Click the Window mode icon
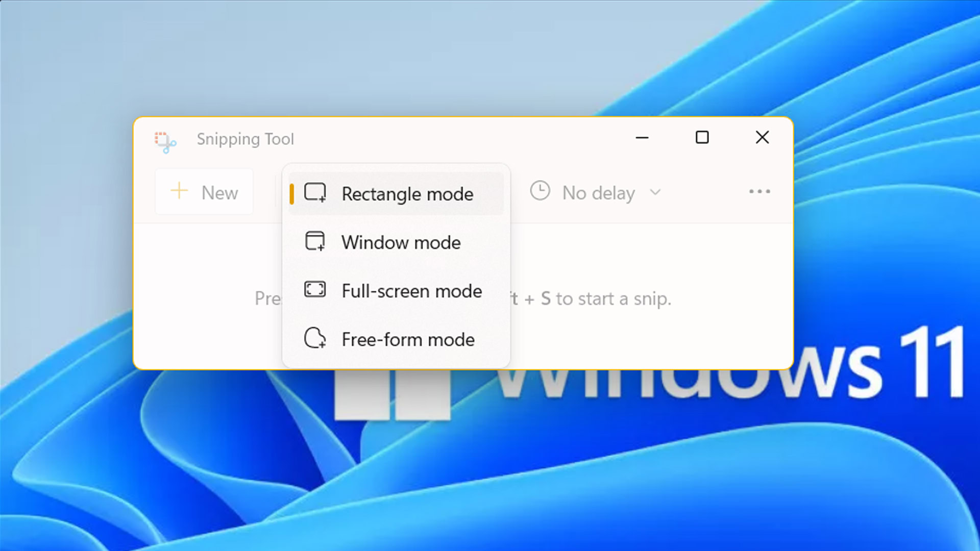This screenshot has width=980, height=551. pyautogui.click(x=314, y=241)
